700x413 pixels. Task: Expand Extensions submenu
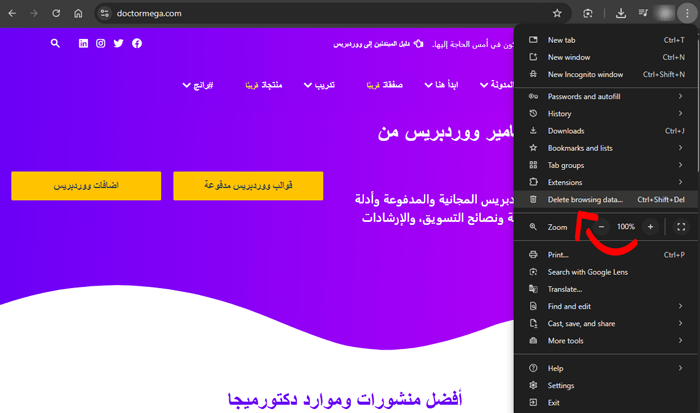[x=605, y=183]
